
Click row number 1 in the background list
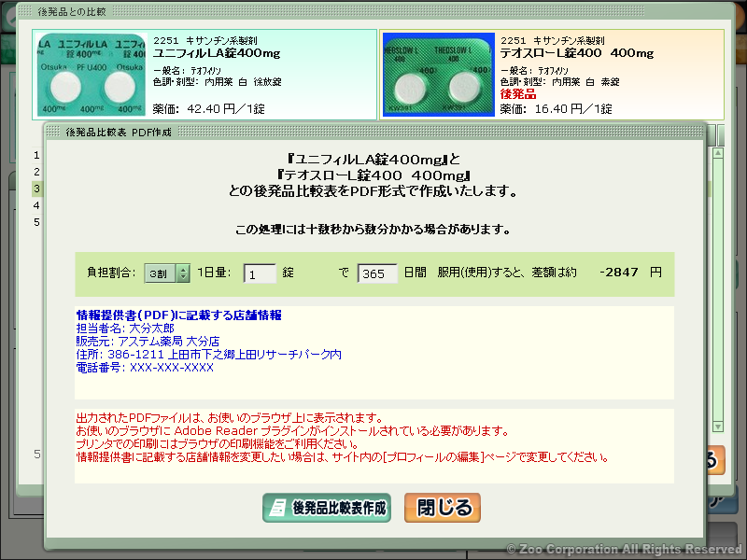(36, 155)
